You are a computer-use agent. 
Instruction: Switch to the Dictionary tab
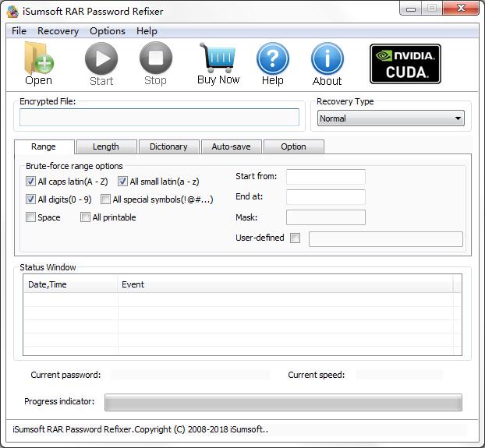(168, 146)
